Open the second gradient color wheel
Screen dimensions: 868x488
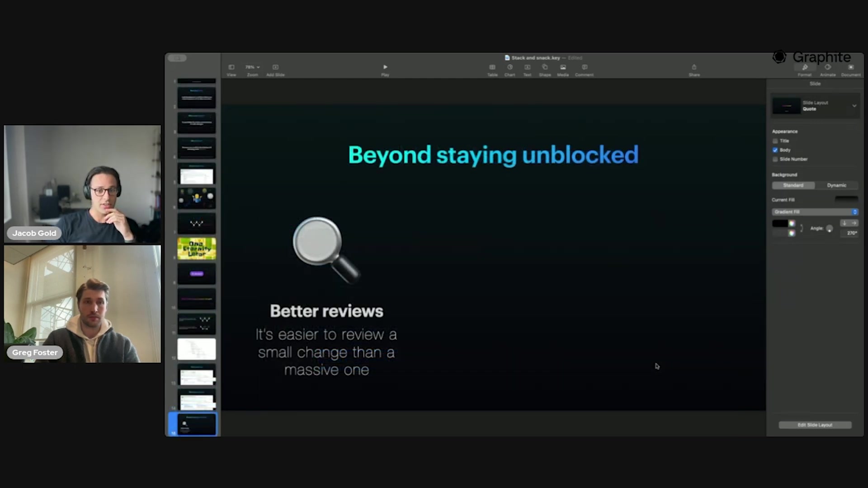792,233
